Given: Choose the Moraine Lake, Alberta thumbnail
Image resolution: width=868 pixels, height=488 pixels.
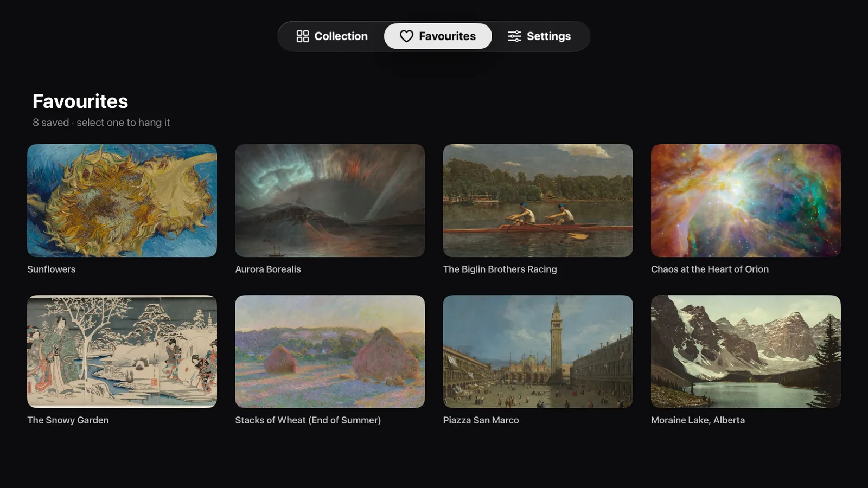Looking at the screenshot, I should click(746, 351).
